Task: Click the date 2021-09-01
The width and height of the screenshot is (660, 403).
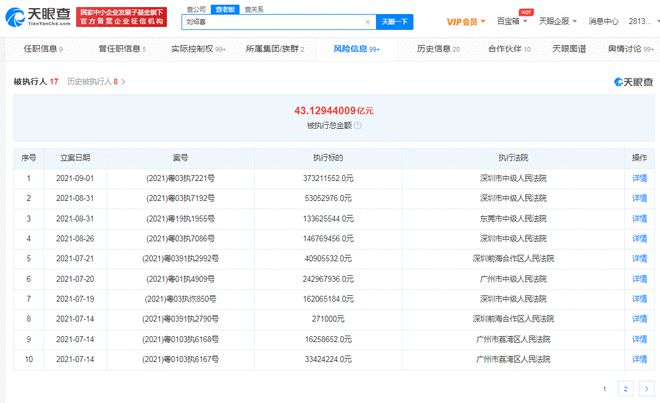Action: pos(75,178)
